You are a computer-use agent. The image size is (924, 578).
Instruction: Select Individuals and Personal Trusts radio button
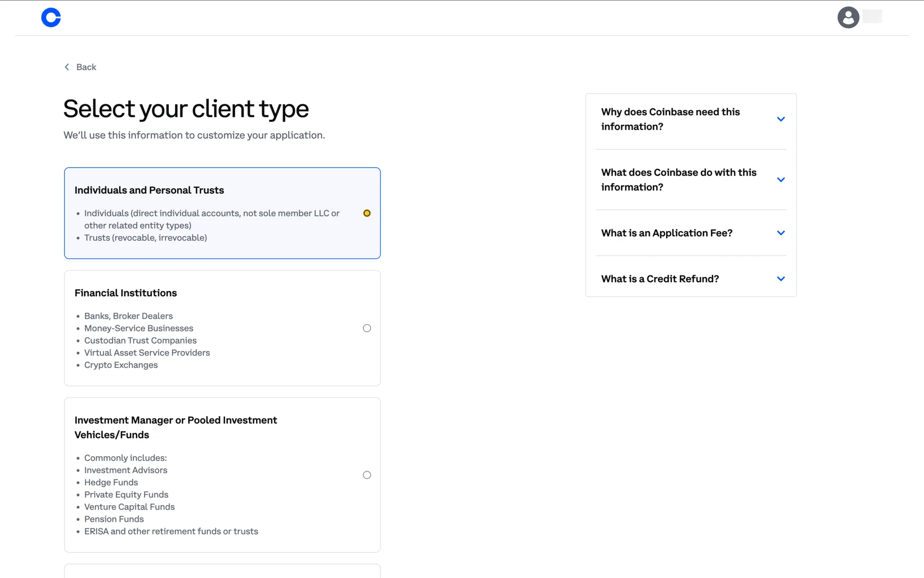(x=367, y=213)
